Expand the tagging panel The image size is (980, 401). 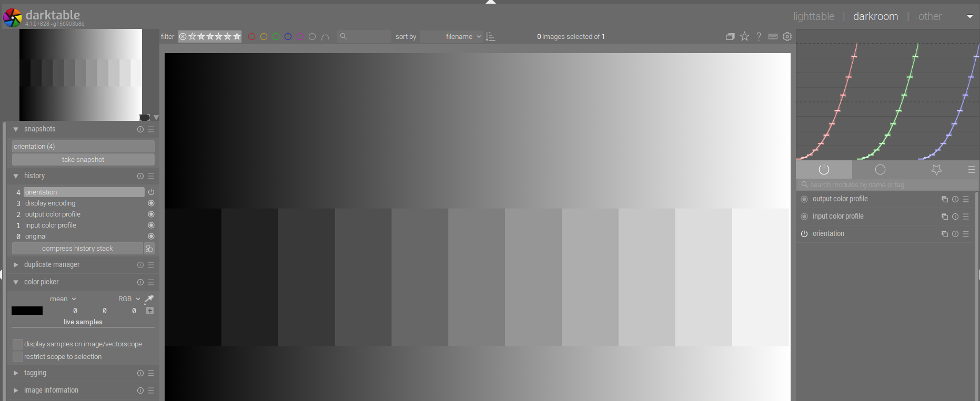coord(16,373)
